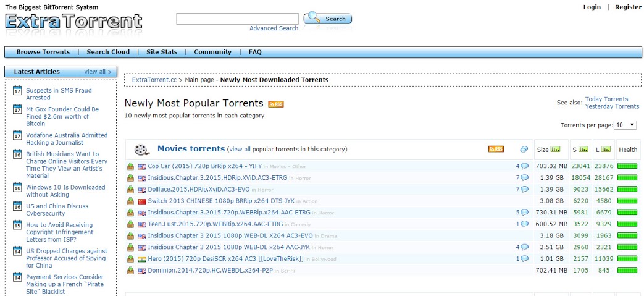
Task: Open Search Cloud menu item
Action: (x=108, y=52)
